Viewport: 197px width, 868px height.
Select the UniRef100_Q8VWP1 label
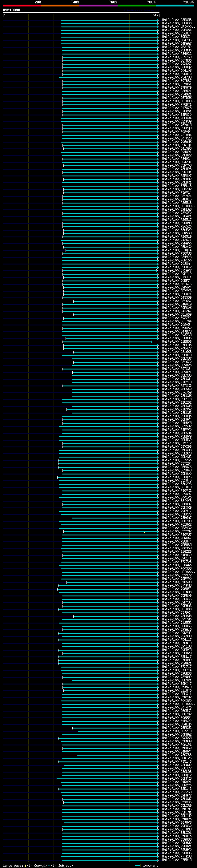177,372
